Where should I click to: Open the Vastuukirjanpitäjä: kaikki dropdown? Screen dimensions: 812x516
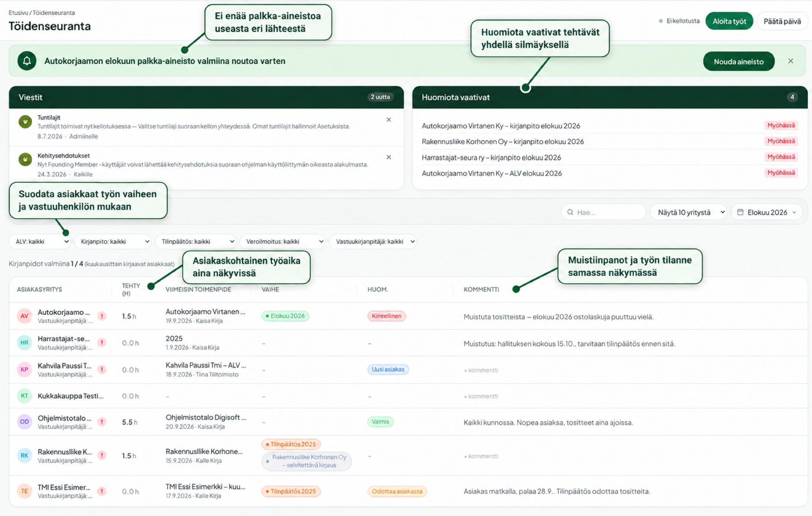(x=373, y=241)
